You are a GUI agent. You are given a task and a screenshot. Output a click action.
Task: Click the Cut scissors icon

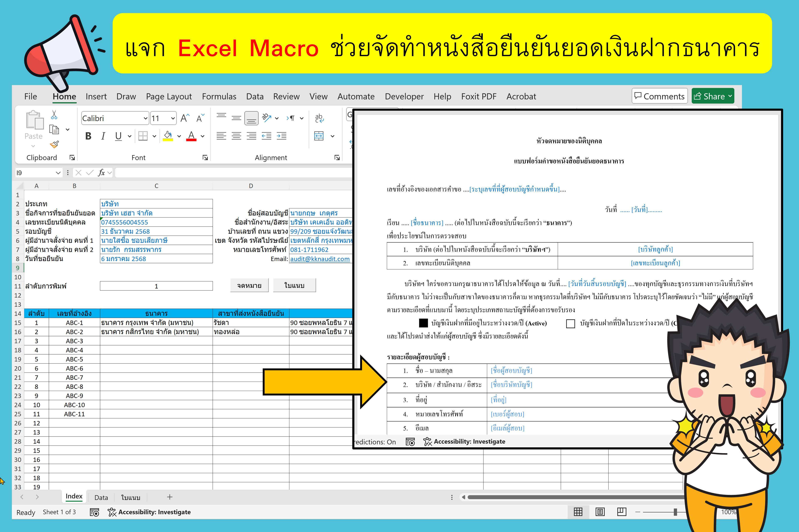click(x=54, y=115)
